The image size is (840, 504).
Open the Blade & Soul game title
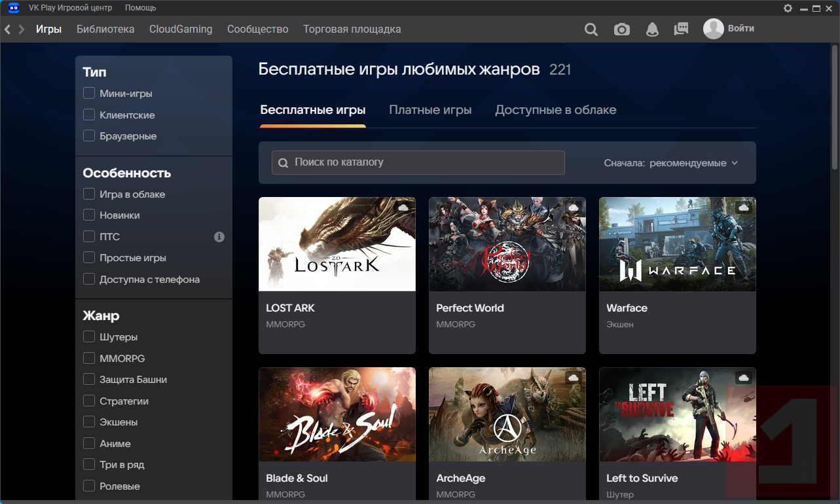coord(297,478)
